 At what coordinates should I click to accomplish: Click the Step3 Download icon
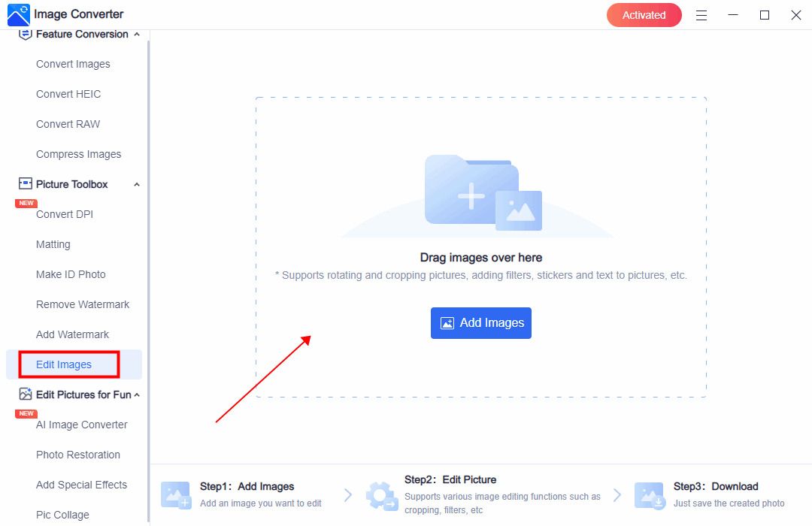click(649, 494)
